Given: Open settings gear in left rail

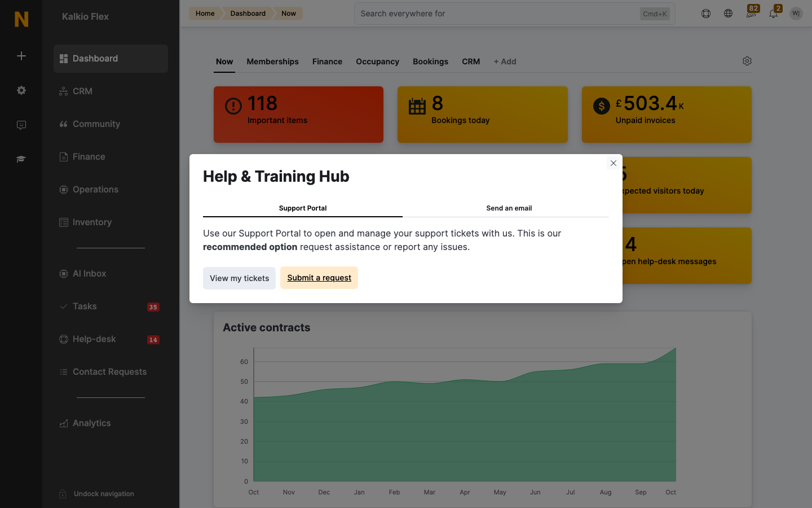Looking at the screenshot, I should tap(21, 90).
